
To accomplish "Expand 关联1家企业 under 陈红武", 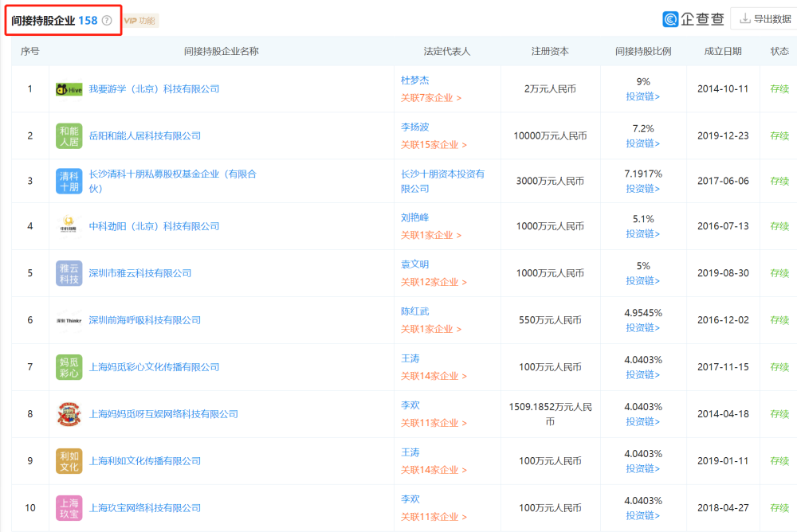I will [x=431, y=329].
